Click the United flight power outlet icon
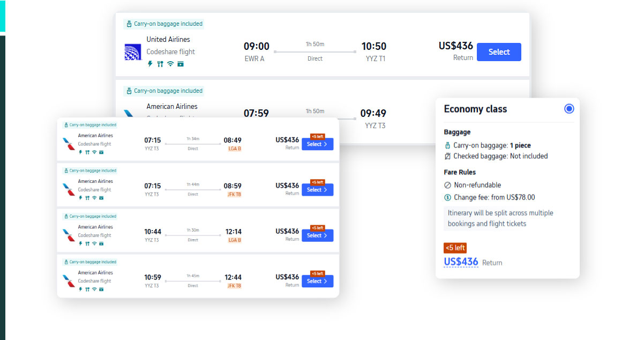644x340 pixels. [x=150, y=64]
